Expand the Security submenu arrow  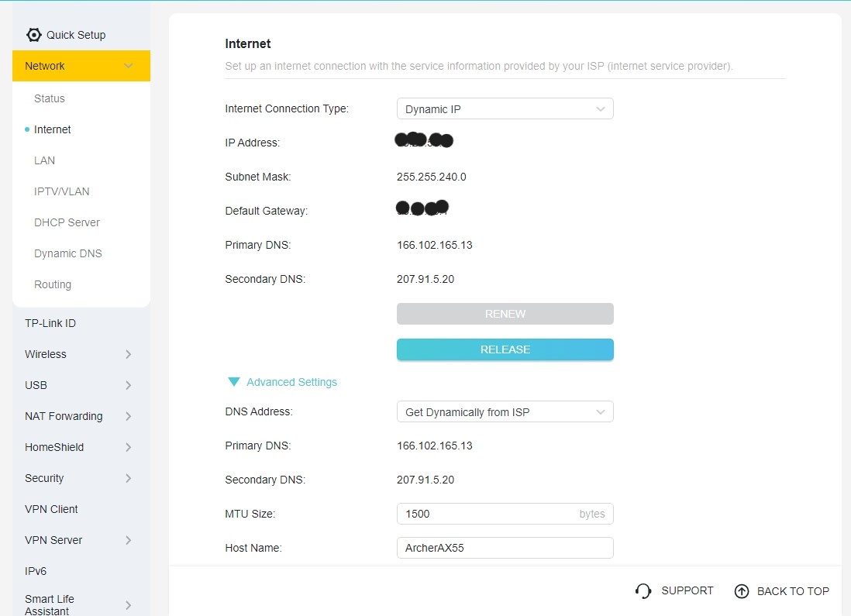[x=128, y=478]
